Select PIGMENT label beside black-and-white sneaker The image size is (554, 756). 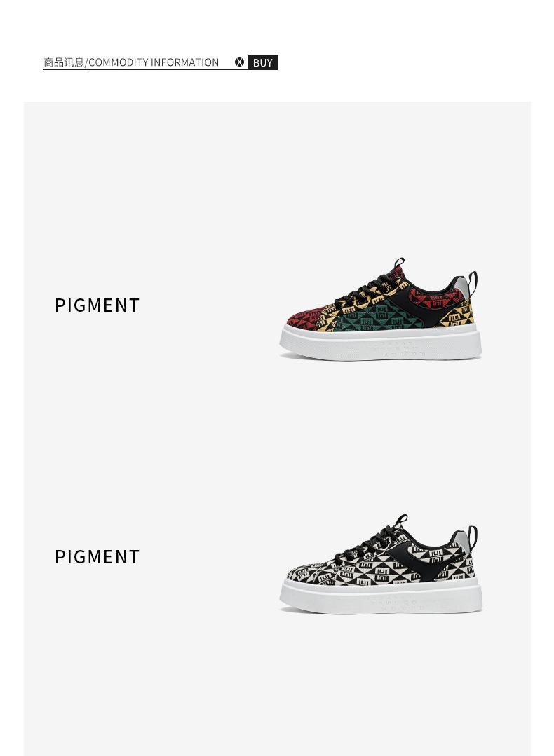click(x=97, y=556)
